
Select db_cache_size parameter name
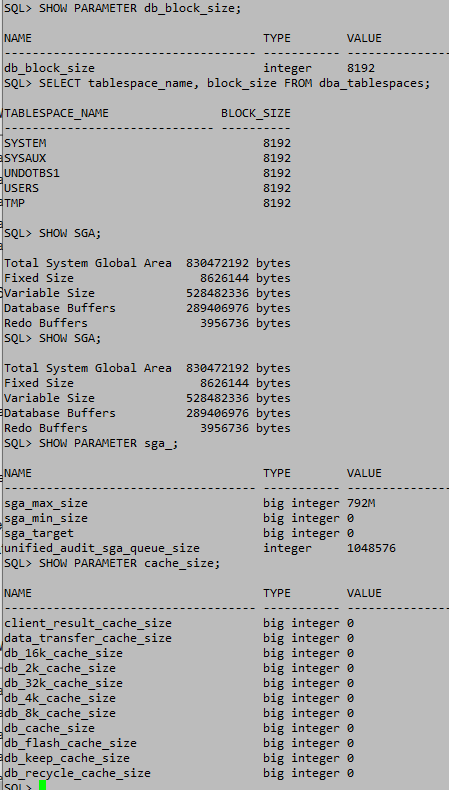49,729
